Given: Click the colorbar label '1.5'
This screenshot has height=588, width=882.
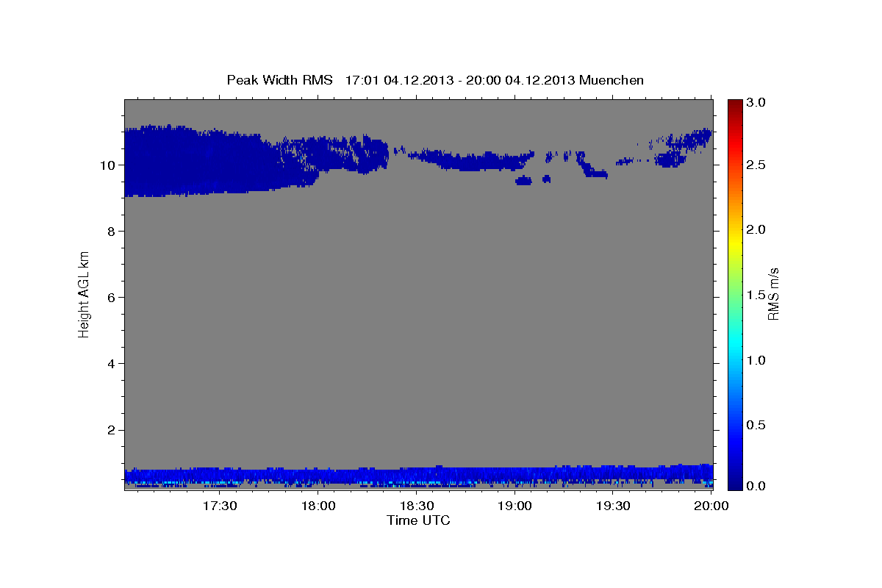Looking at the screenshot, I should [x=757, y=295].
